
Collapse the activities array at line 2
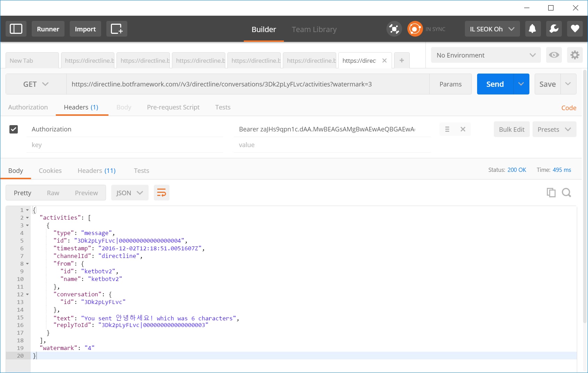28,218
